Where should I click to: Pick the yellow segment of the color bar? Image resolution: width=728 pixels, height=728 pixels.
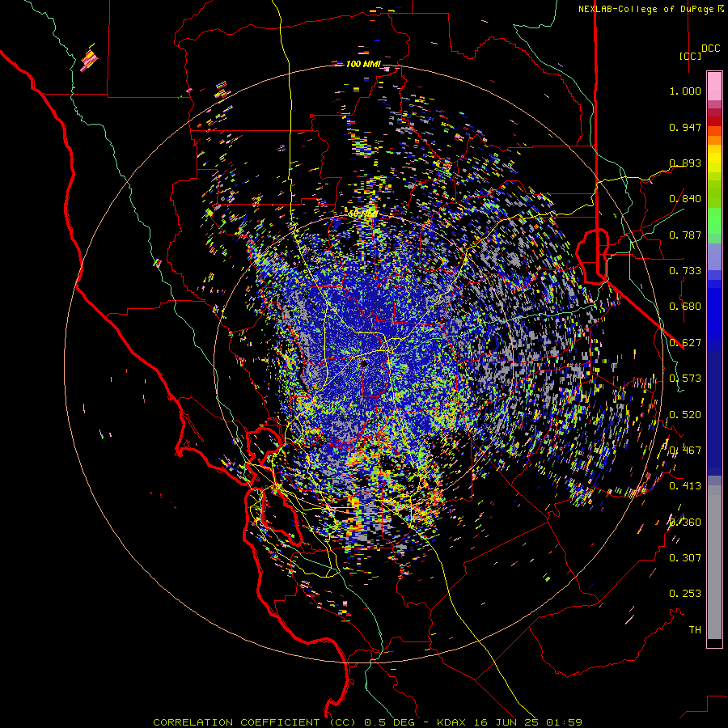tap(714, 159)
